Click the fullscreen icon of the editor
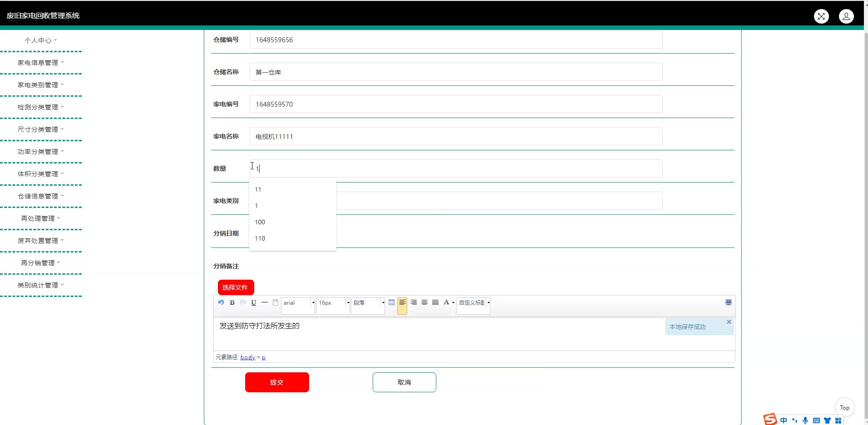This screenshot has width=868, height=425. (729, 302)
